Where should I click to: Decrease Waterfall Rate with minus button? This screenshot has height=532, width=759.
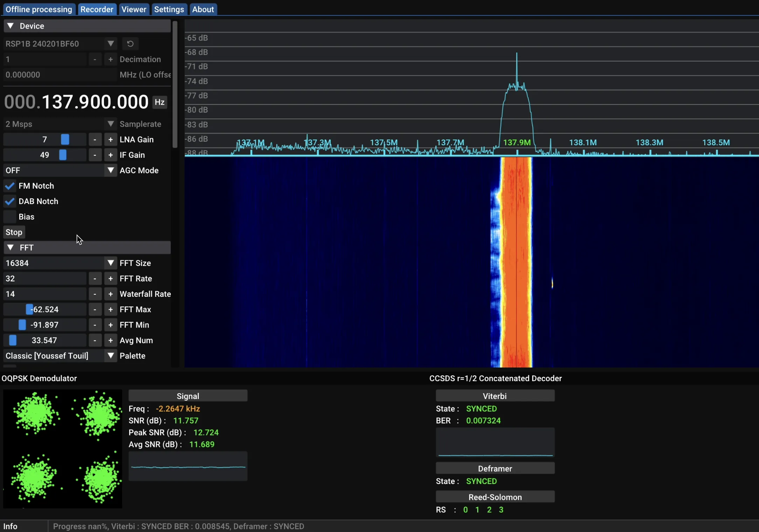(x=95, y=294)
